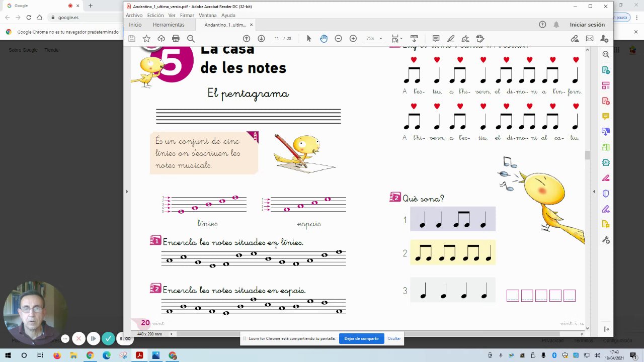The height and width of the screenshot is (362, 644).
Task: Open green Compare files tool in right panel
Action: point(606,147)
